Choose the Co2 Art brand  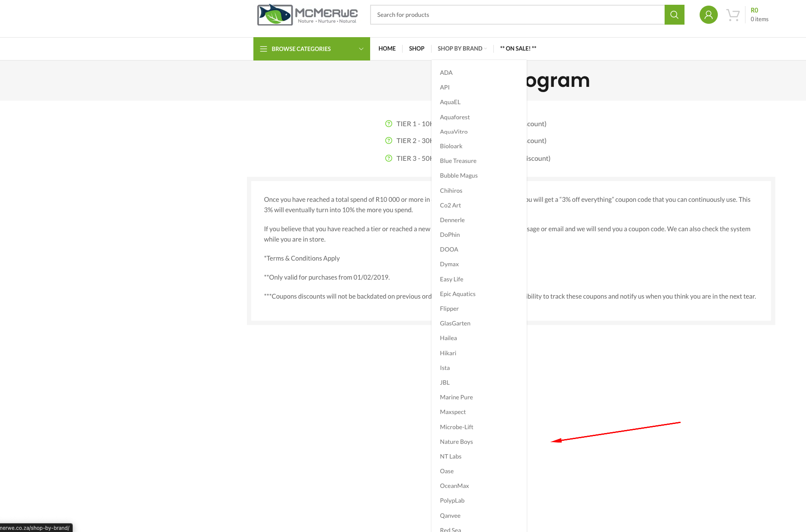click(450, 205)
